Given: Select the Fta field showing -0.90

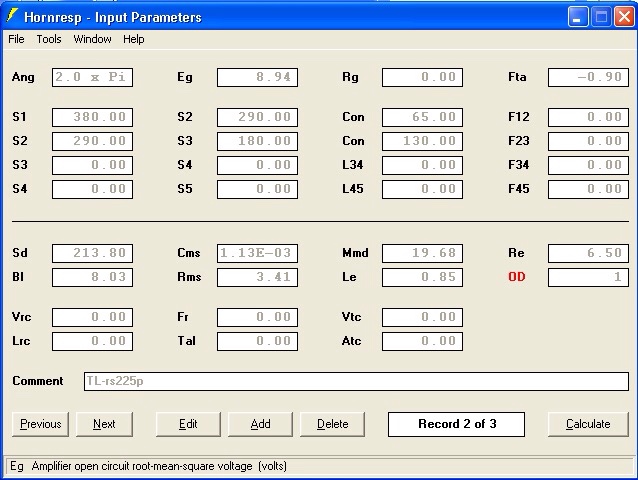Looking at the screenshot, I should [588, 77].
